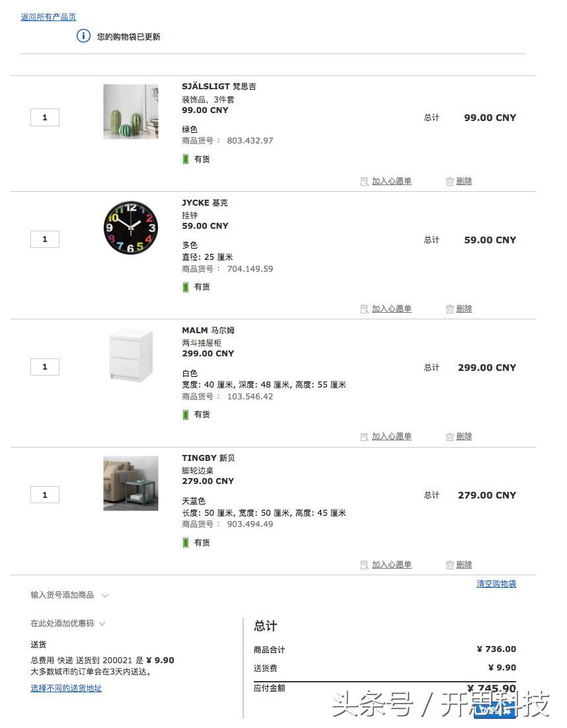Open 清空购物袋 to empty the bag

[496, 584]
